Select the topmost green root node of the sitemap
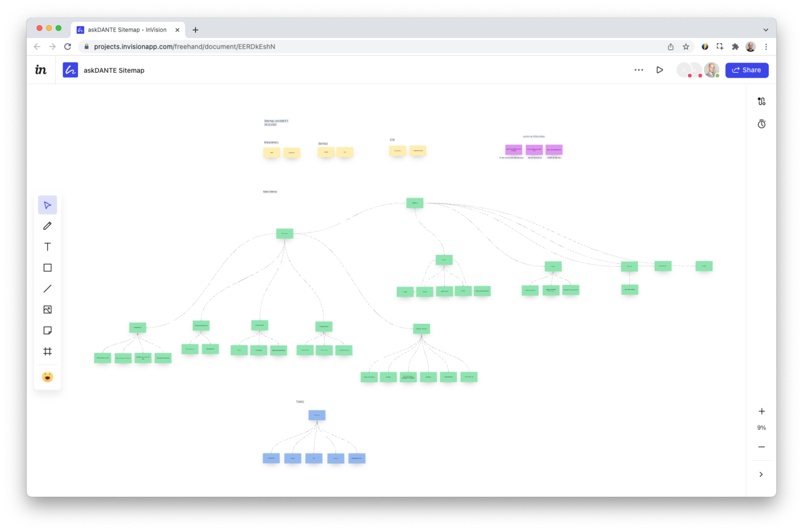 (415, 203)
